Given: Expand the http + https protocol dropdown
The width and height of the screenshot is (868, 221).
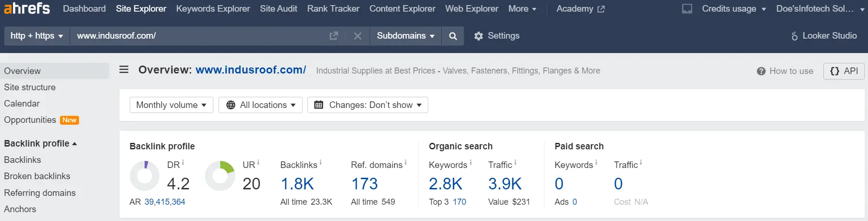Looking at the screenshot, I should pos(37,36).
